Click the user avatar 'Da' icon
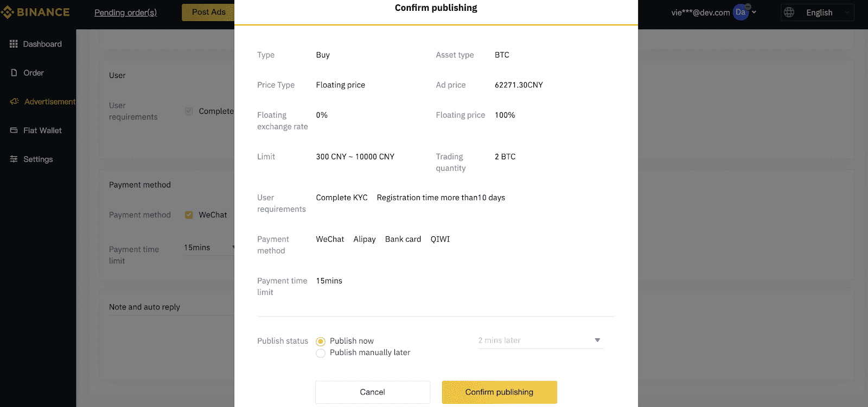The height and width of the screenshot is (407, 868). pos(741,12)
